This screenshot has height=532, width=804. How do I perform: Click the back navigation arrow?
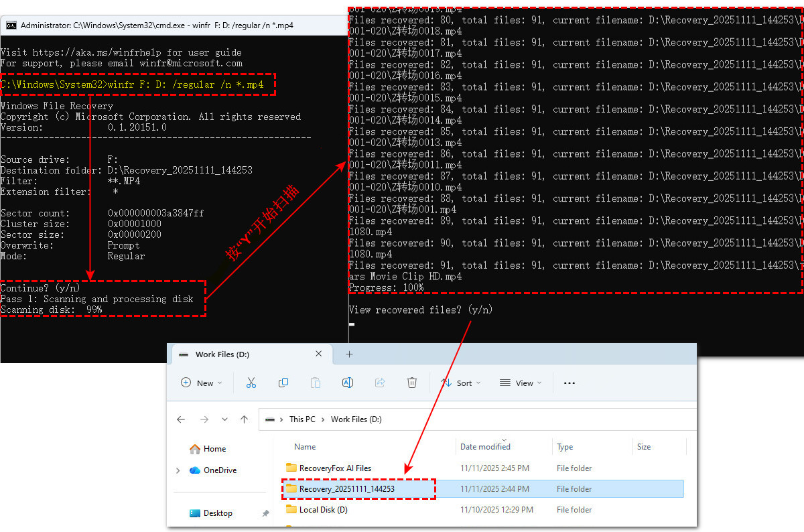point(180,419)
